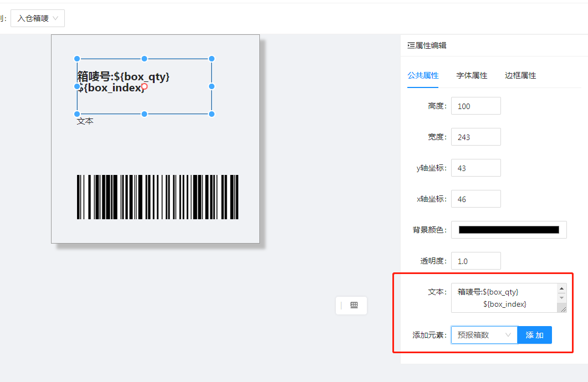Open the 预报箱数 element dropdown
The image size is (588, 382).
pyautogui.click(x=484, y=335)
